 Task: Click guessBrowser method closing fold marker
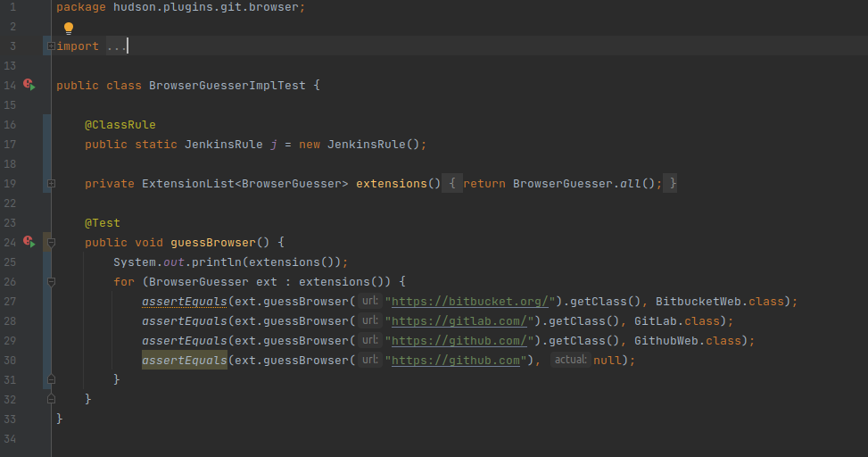(x=51, y=399)
